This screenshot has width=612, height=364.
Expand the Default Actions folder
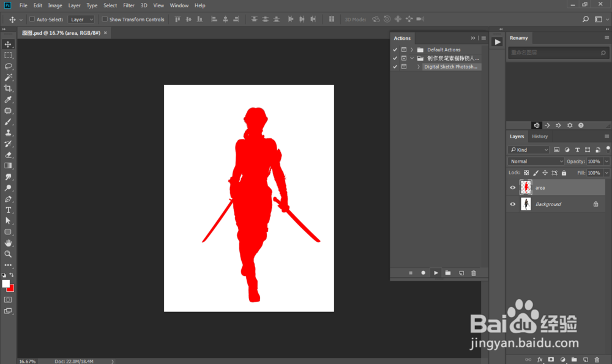[x=411, y=50]
